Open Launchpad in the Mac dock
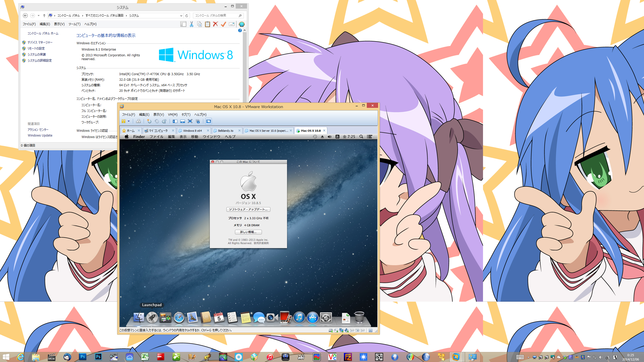This screenshot has width=644, height=362. coord(152,318)
